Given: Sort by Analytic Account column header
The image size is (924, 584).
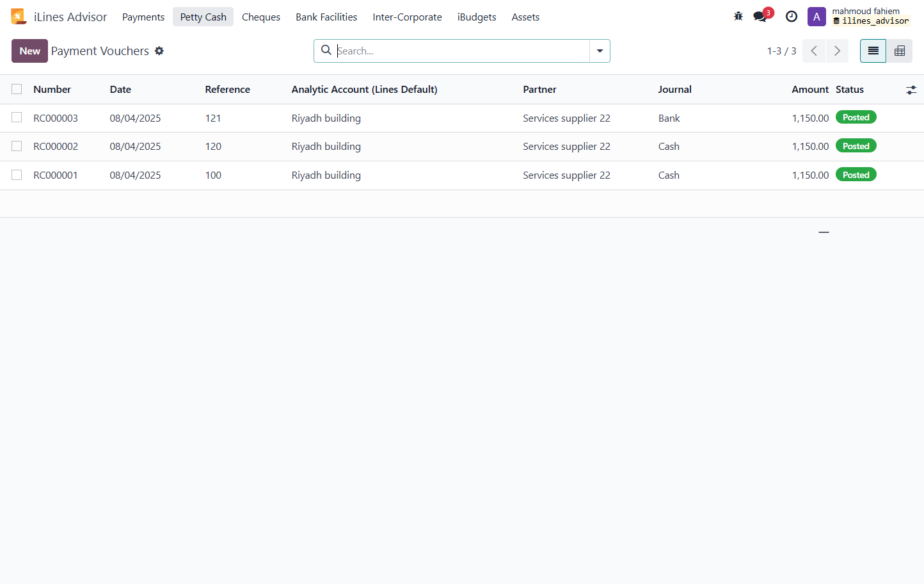Looking at the screenshot, I should [364, 90].
